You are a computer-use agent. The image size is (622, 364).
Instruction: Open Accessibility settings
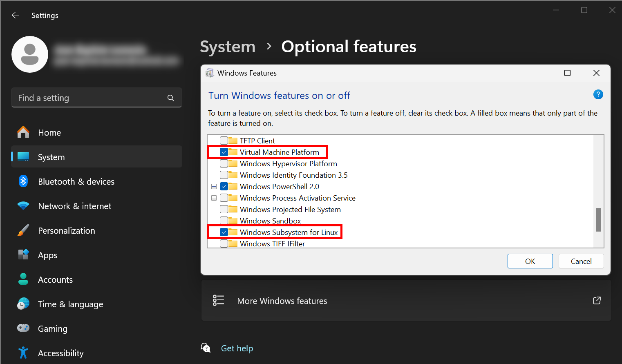(96, 353)
